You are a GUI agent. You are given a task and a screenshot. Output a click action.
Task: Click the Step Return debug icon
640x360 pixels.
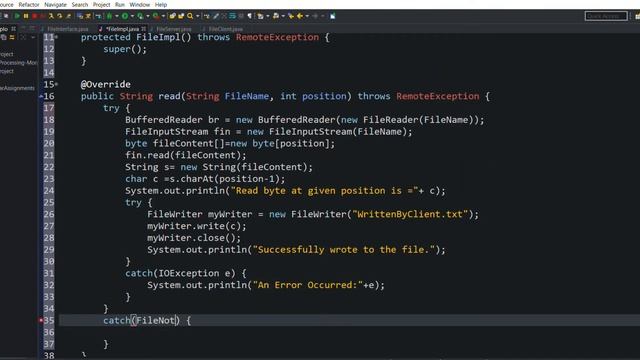[69, 16]
